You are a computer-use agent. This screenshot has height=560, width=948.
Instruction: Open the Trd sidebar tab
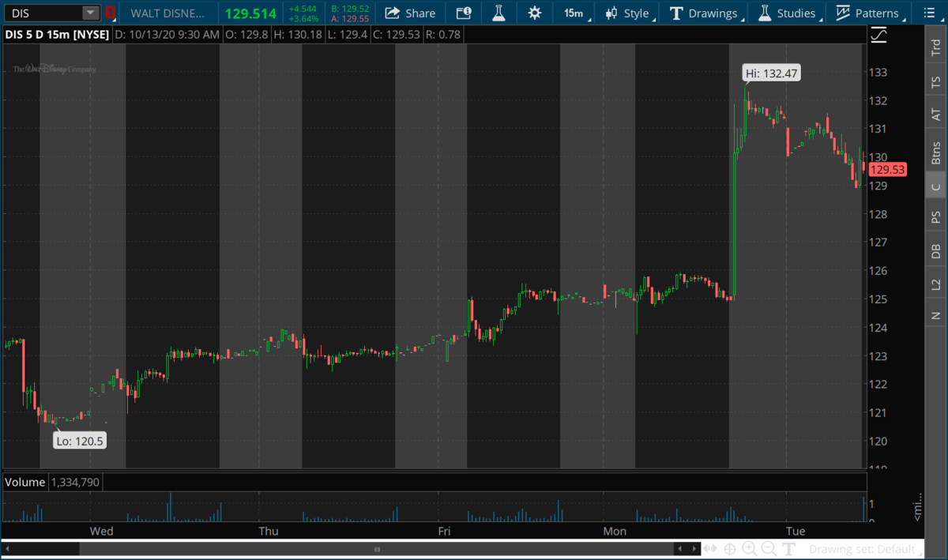[935, 49]
